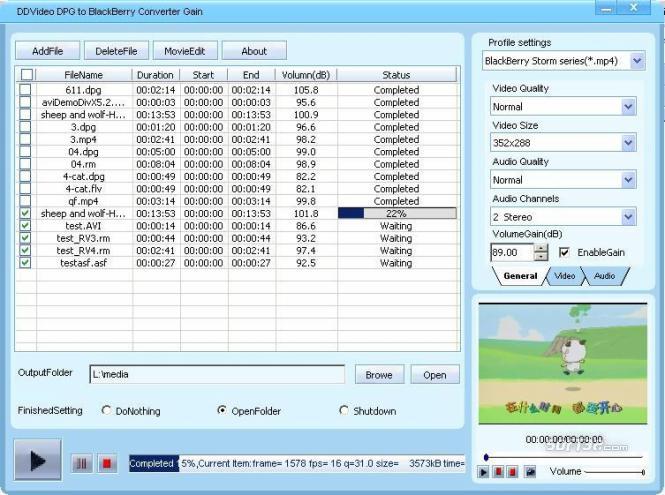Expand the Audio Quality dropdown
The image size is (665, 495).
[x=629, y=180]
